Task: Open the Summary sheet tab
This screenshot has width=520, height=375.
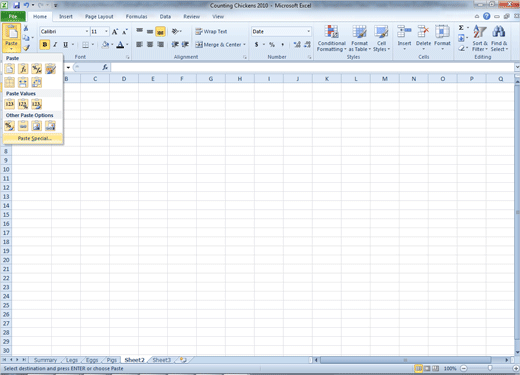Action: click(x=45, y=360)
